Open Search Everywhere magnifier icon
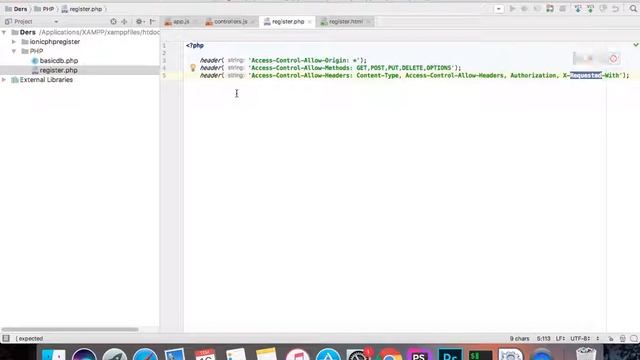The height and width of the screenshot is (360, 640). (x=633, y=9)
